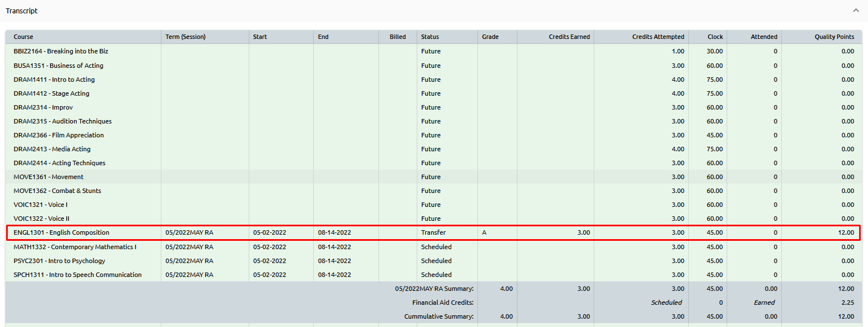
Task: Click the End column header
Action: [x=323, y=37]
